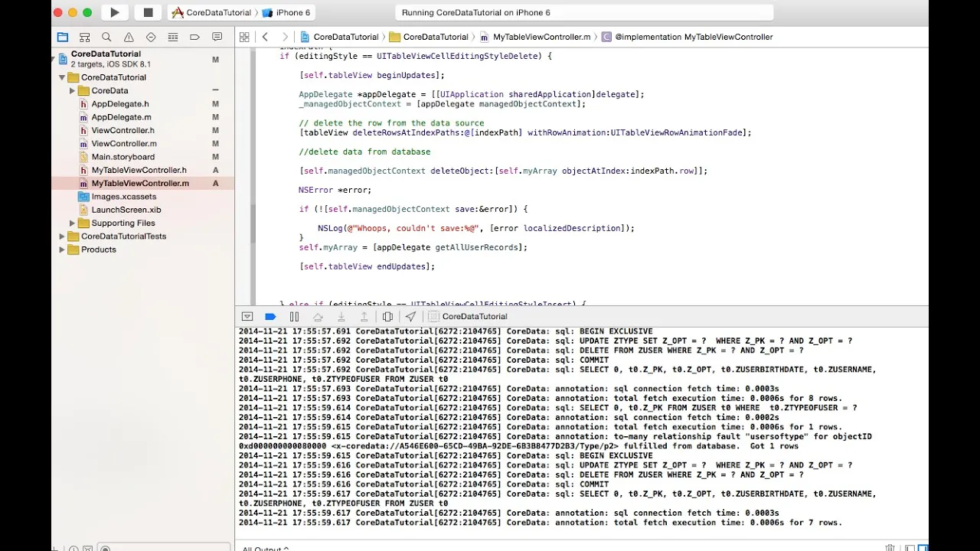The height and width of the screenshot is (551, 980).
Task: Go back in editor history
Action: [265, 37]
